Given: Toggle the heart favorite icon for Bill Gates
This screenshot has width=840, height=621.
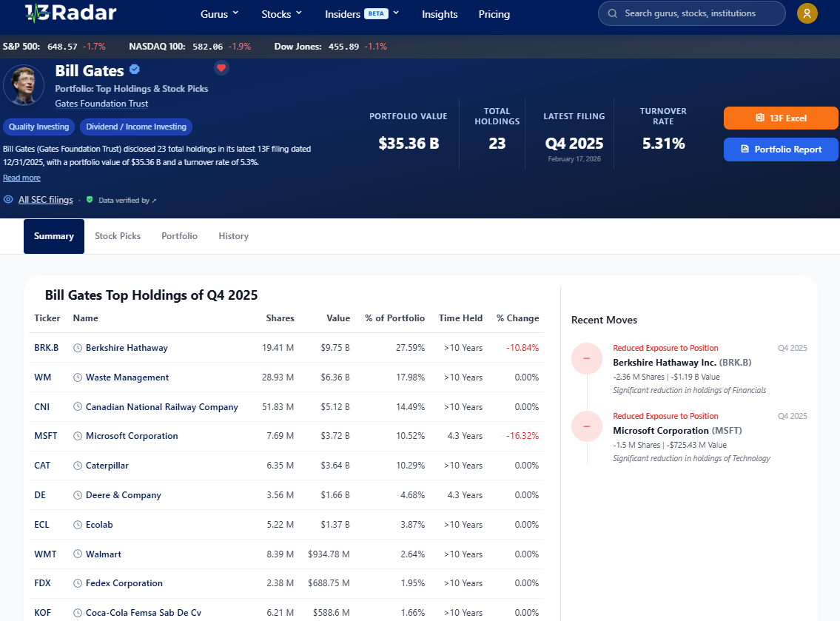Looking at the screenshot, I should coord(221,68).
